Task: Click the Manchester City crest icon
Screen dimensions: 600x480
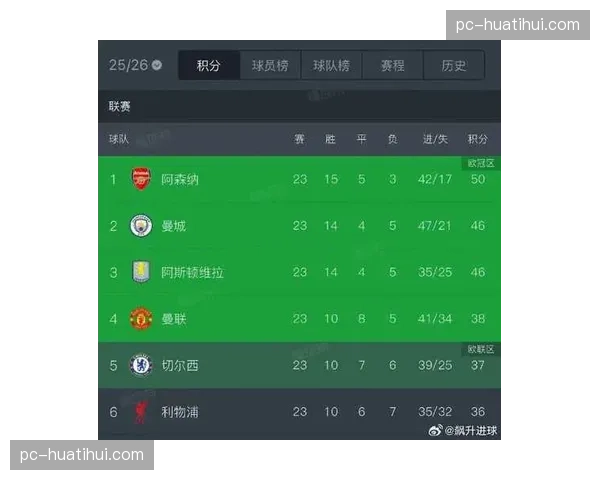Action: pos(141,226)
